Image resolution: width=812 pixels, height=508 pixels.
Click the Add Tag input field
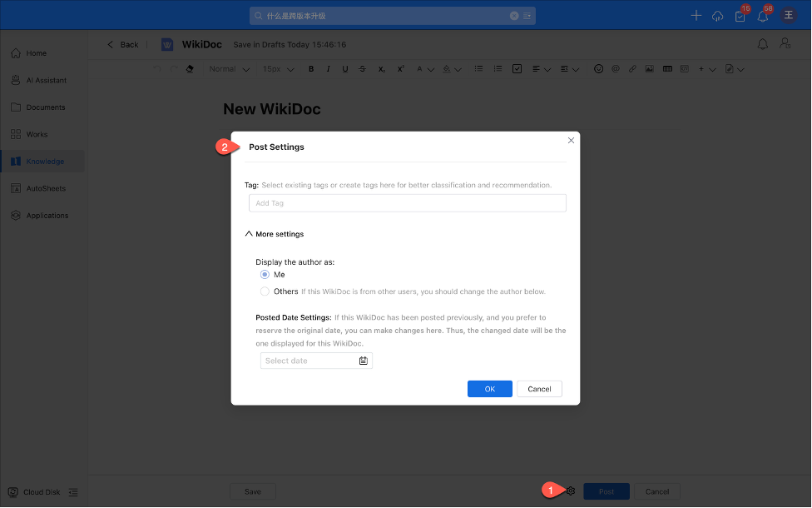pos(407,203)
